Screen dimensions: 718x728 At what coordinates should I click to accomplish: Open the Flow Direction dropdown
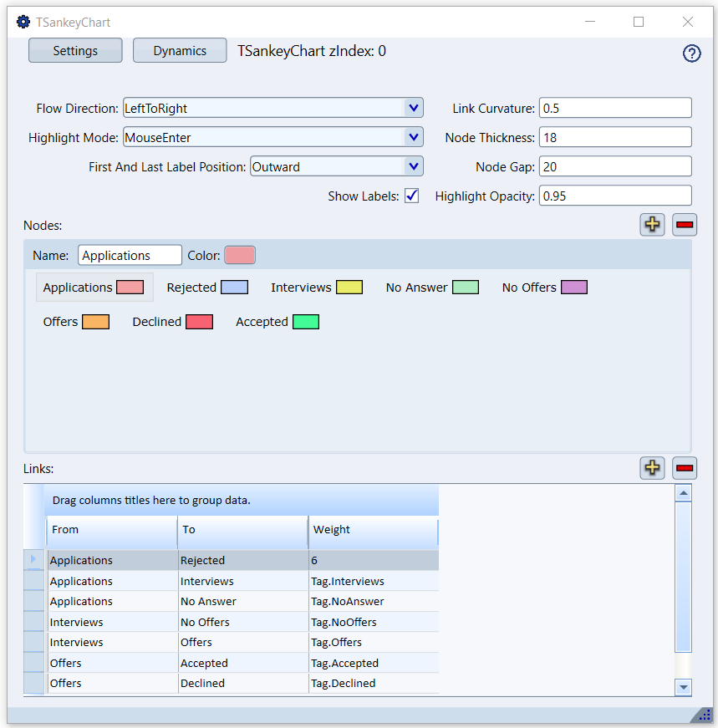pos(413,108)
